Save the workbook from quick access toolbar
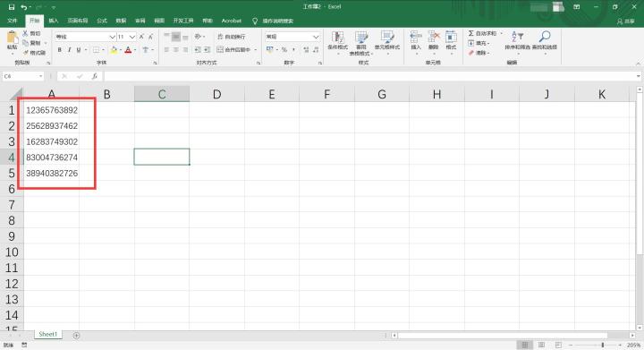 (12, 7)
